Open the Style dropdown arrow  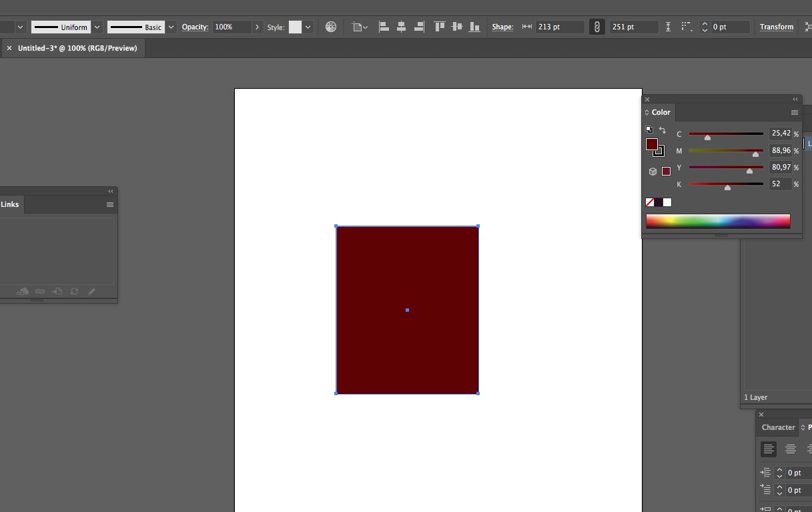coord(308,27)
